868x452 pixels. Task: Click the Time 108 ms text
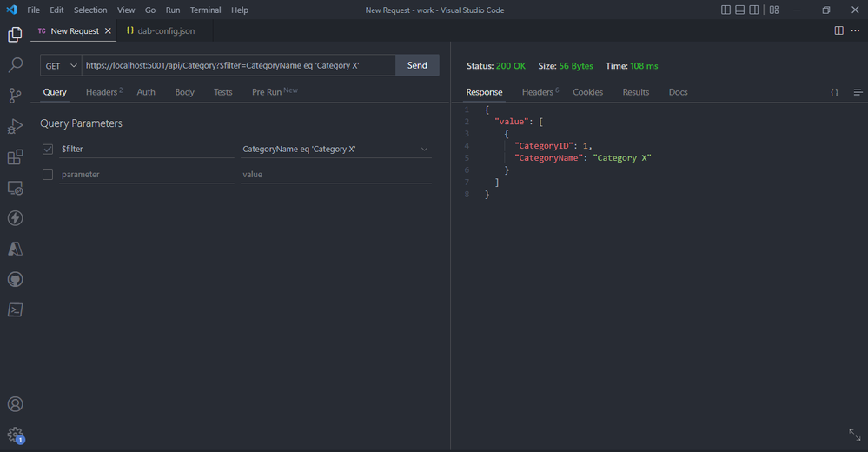click(632, 66)
